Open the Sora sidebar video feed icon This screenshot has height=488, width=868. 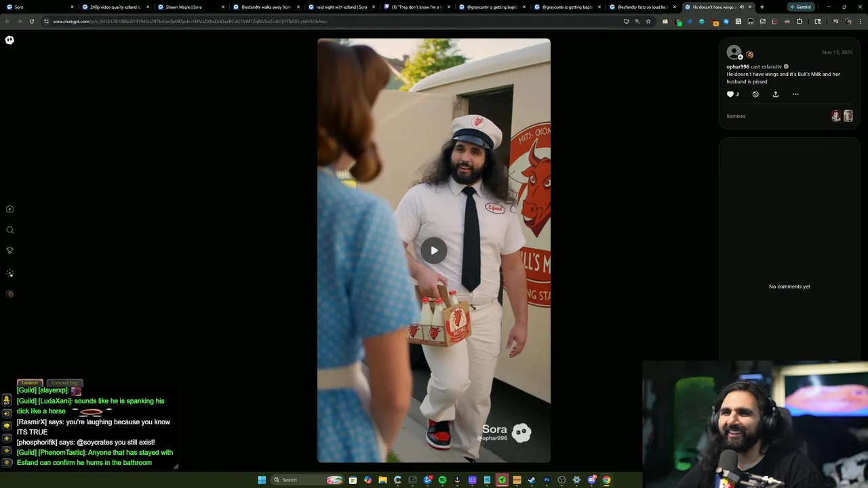(x=9, y=209)
